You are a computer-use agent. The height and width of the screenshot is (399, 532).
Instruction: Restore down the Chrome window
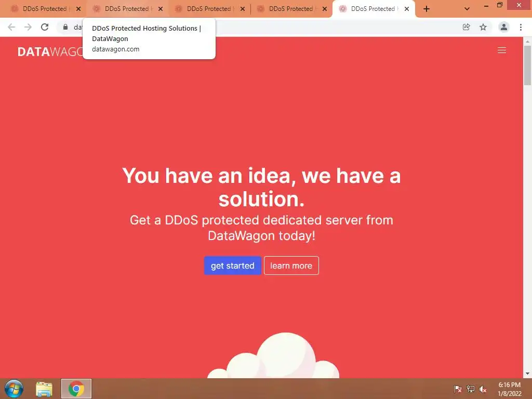tap(499, 5)
